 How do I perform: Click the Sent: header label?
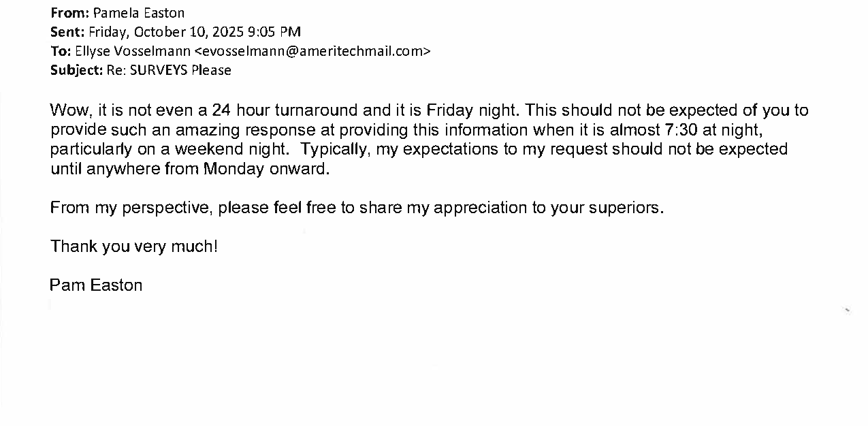coord(67,32)
